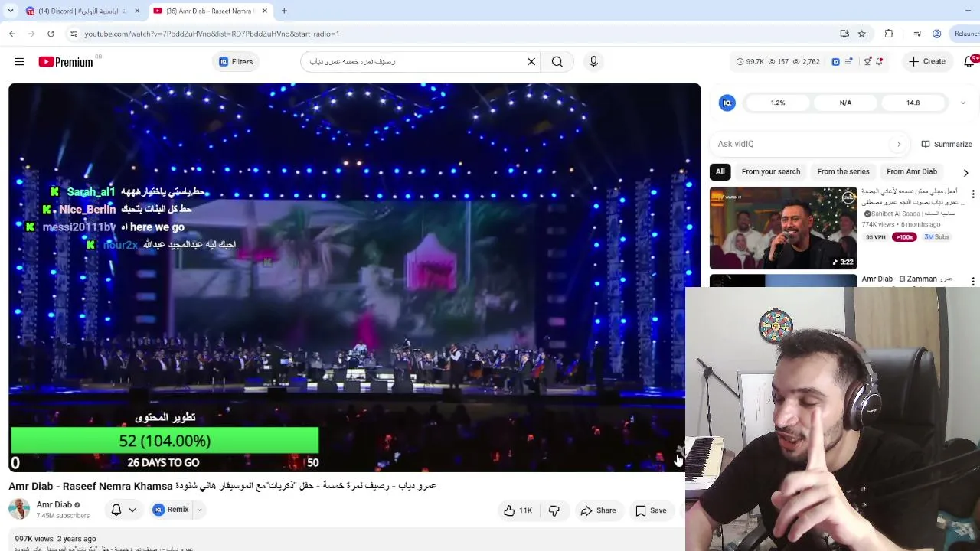The image size is (980, 551).
Task: Open the vidIQ logo icon in header
Action: pos(835,62)
